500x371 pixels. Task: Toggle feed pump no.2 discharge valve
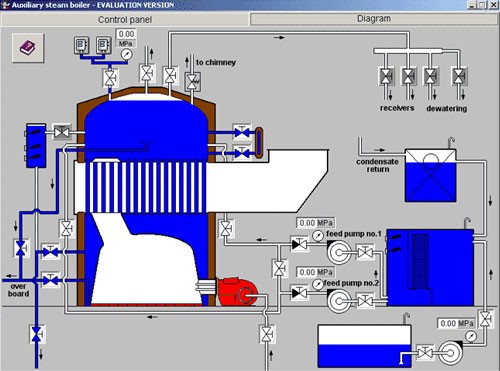tap(299, 293)
